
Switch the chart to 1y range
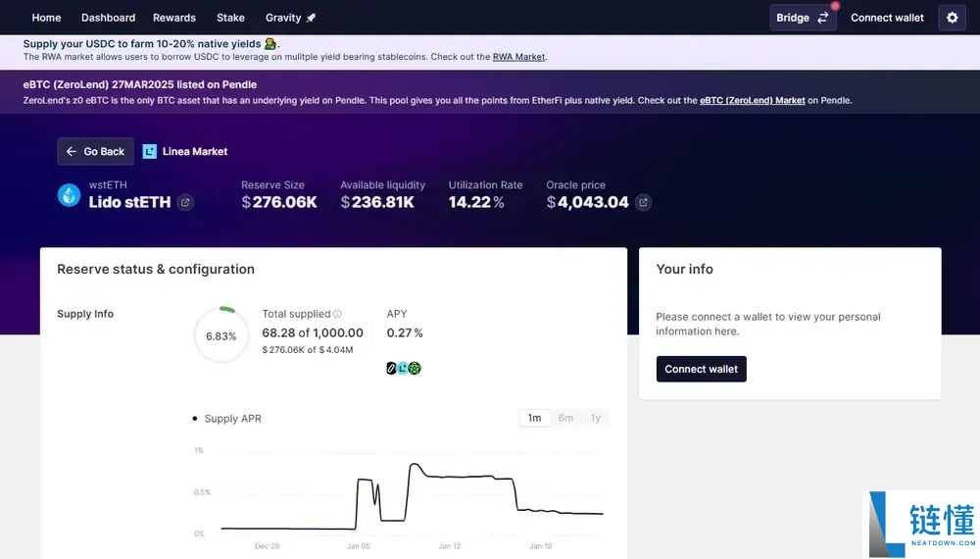pyautogui.click(x=595, y=418)
